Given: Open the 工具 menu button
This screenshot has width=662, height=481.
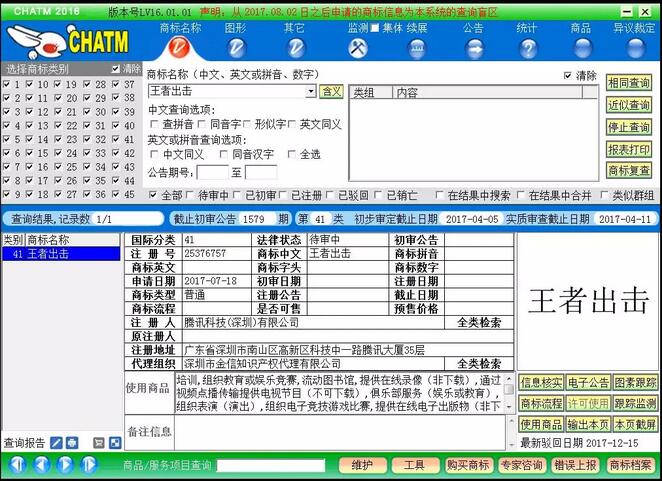Looking at the screenshot, I should (414, 465).
